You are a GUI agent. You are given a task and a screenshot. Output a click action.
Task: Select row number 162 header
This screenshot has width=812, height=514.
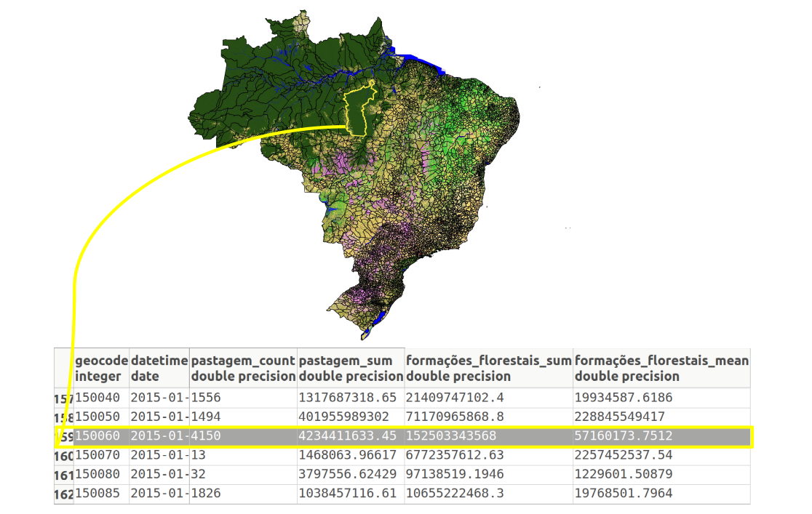tap(64, 494)
